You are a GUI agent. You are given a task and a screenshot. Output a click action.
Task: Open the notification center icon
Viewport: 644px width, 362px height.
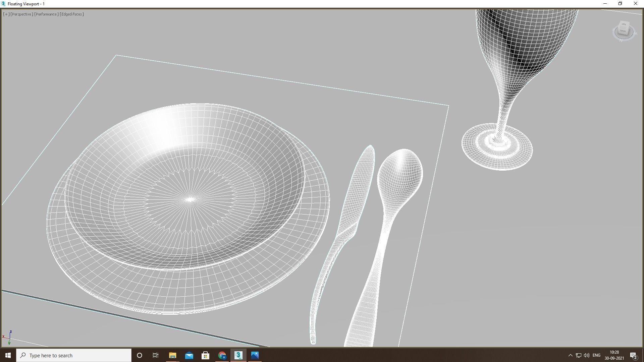coord(634,355)
